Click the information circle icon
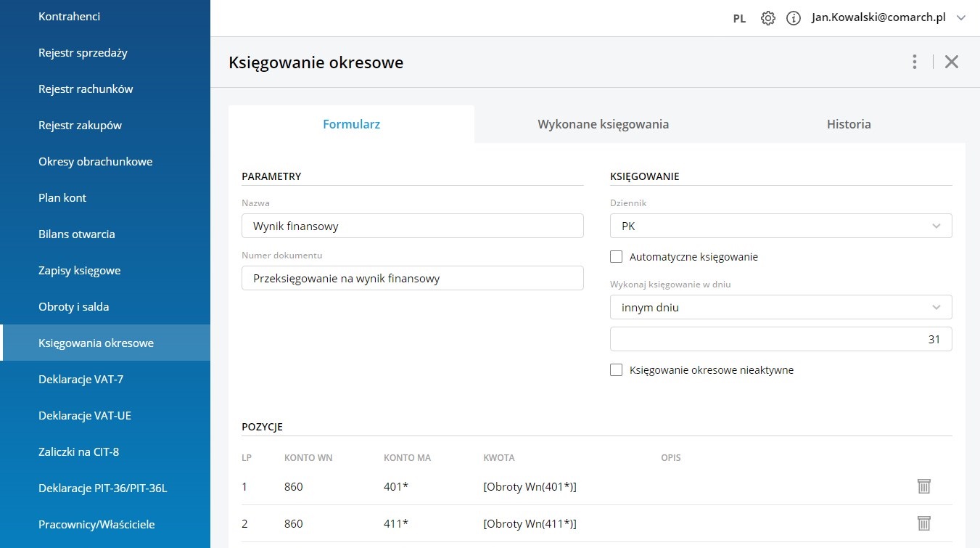The image size is (980, 548). tap(794, 18)
